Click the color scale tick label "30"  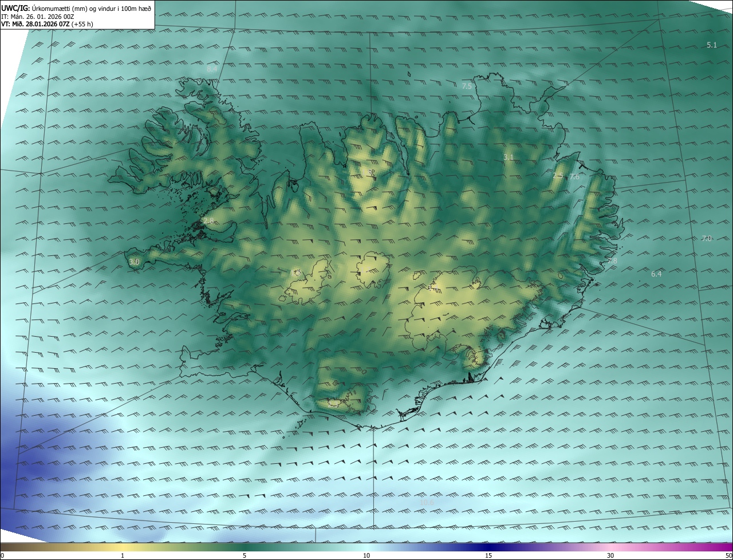click(x=610, y=555)
